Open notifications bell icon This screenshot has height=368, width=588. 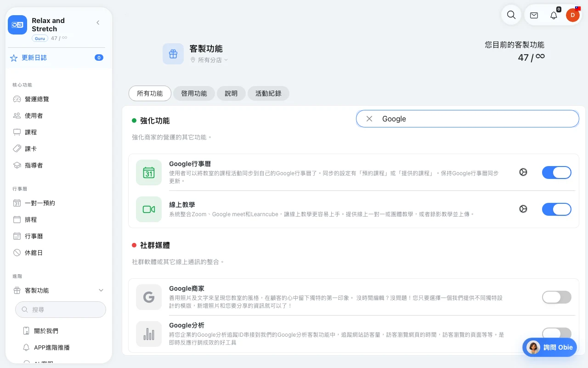click(x=554, y=15)
